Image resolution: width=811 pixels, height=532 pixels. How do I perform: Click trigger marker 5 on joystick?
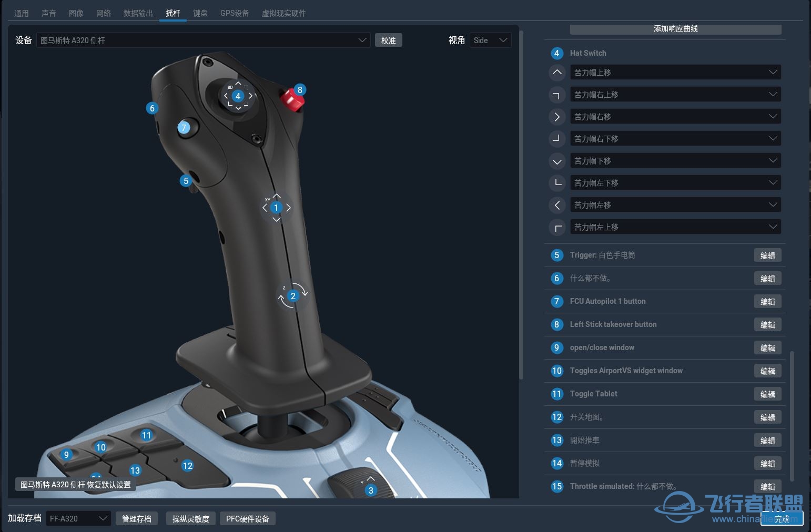coord(186,181)
